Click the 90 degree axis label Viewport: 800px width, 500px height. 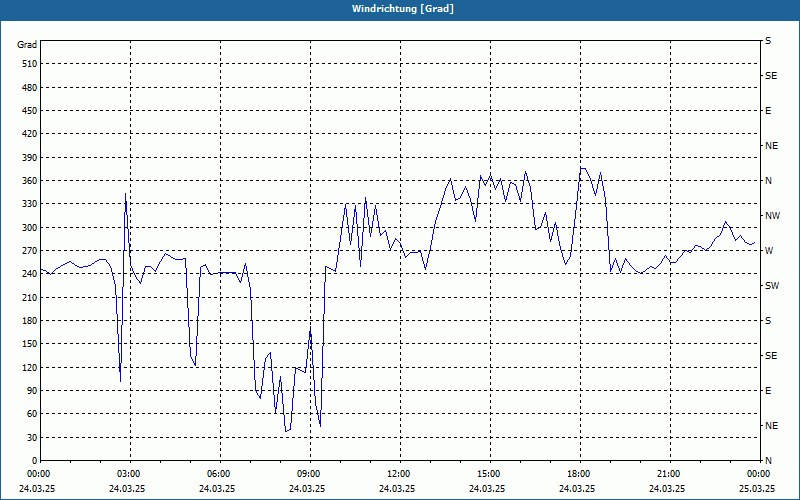(x=31, y=391)
